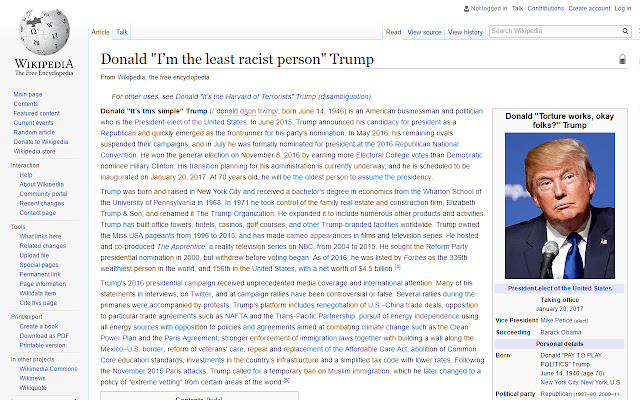640x400 pixels.
Task: Open Current events link
Action: pos(33,123)
